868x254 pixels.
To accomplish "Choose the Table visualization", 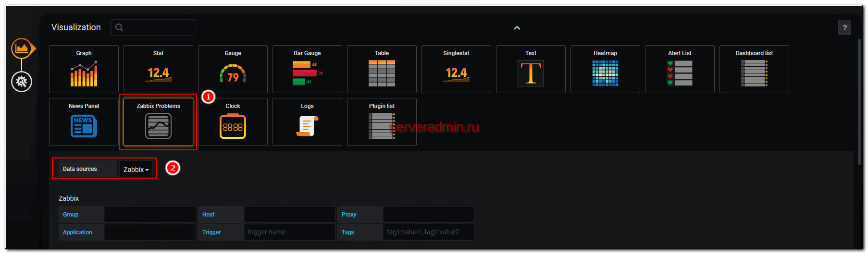I will pos(382,69).
